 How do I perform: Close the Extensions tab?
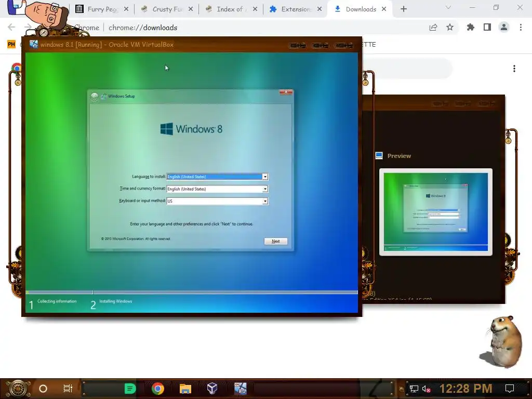320,9
